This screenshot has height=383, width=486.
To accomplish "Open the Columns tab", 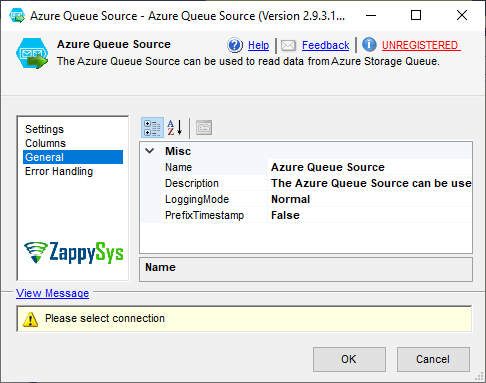I will [45, 143].
